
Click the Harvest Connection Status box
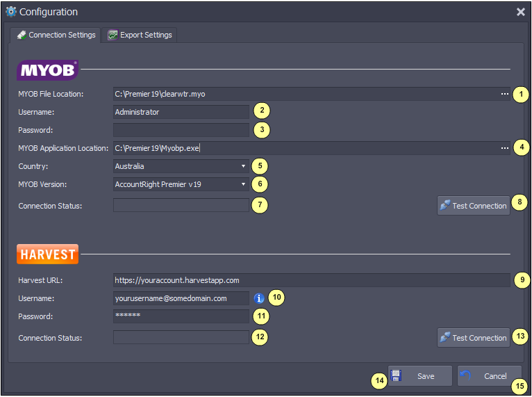point(181,338)
